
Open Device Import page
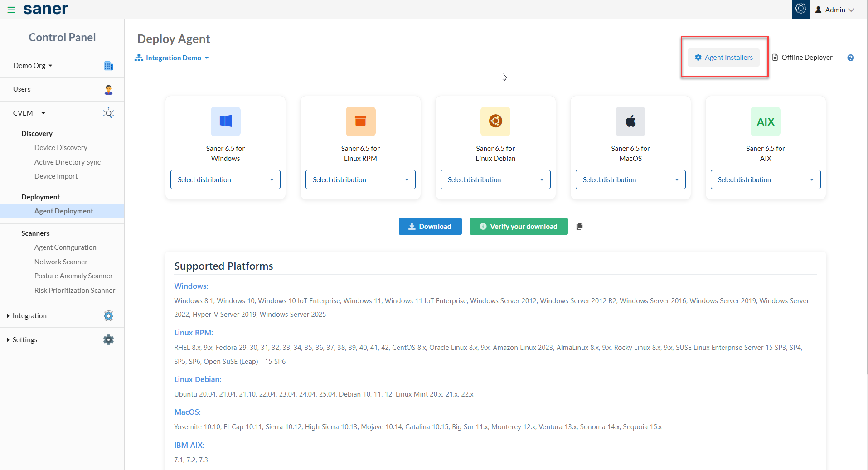coord(56,176)
